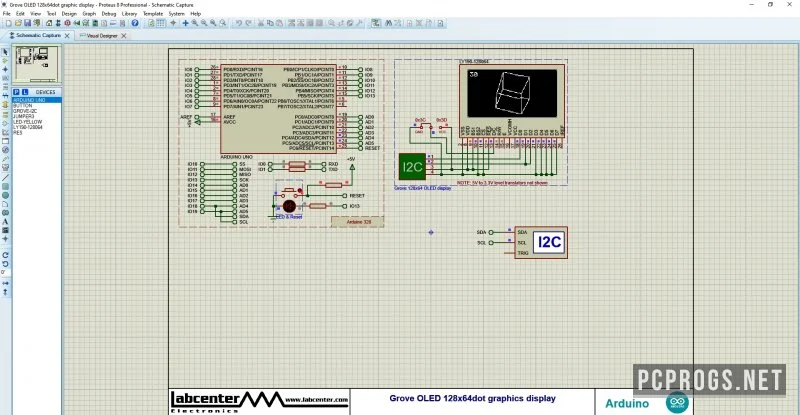This screenshot has height=415, width=800.
Task: Click the L library button
Action: click(x=25, y=92)
